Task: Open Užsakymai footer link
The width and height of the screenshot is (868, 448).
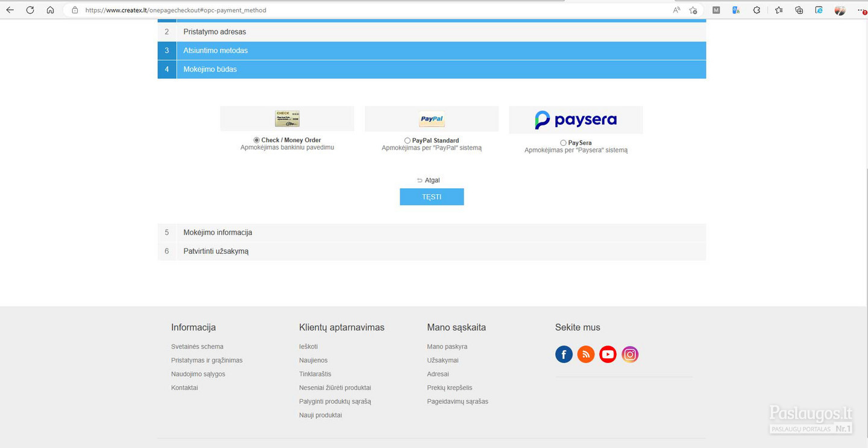Action: click(442, 361)
